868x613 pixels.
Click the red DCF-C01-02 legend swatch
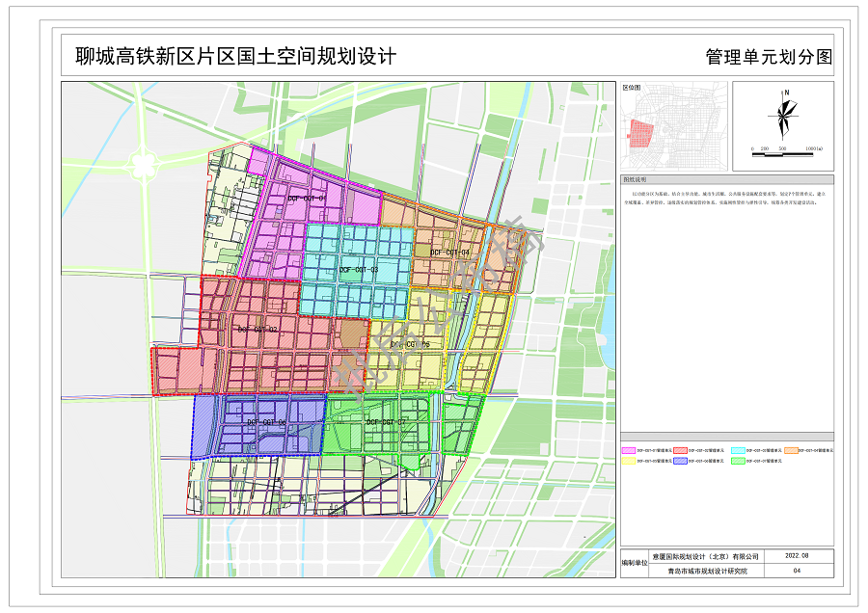click(x=681, y=450)
